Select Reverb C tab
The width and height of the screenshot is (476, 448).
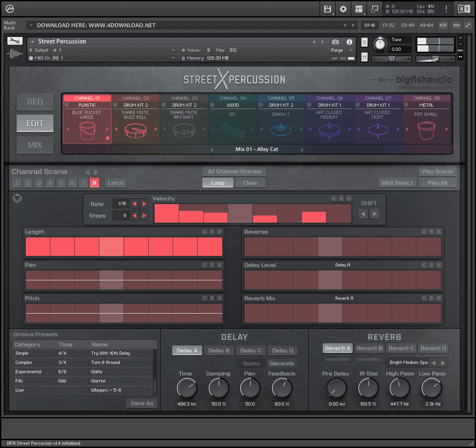coord(401,348)
